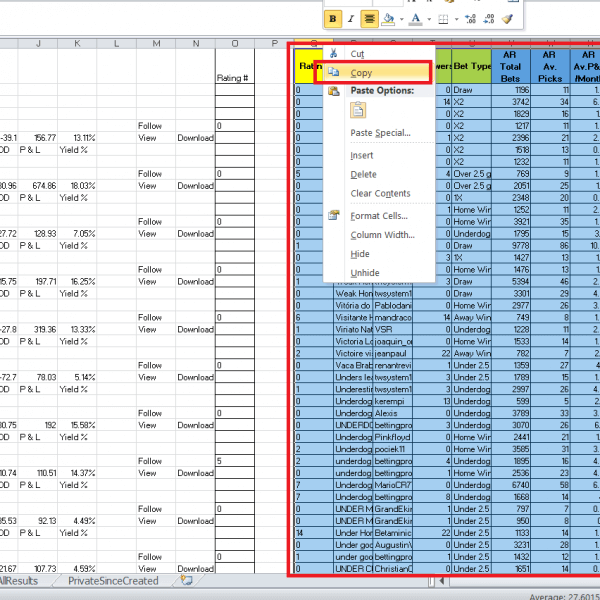Click the Paste clipboard option icon
This screenshot has height=600, width=600.
358,110
